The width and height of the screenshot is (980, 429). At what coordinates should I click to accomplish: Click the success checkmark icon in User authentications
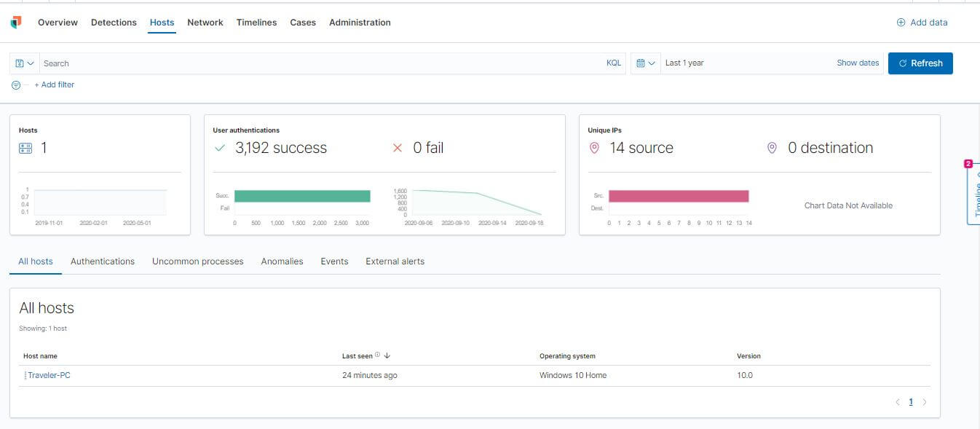click(220, 147)
